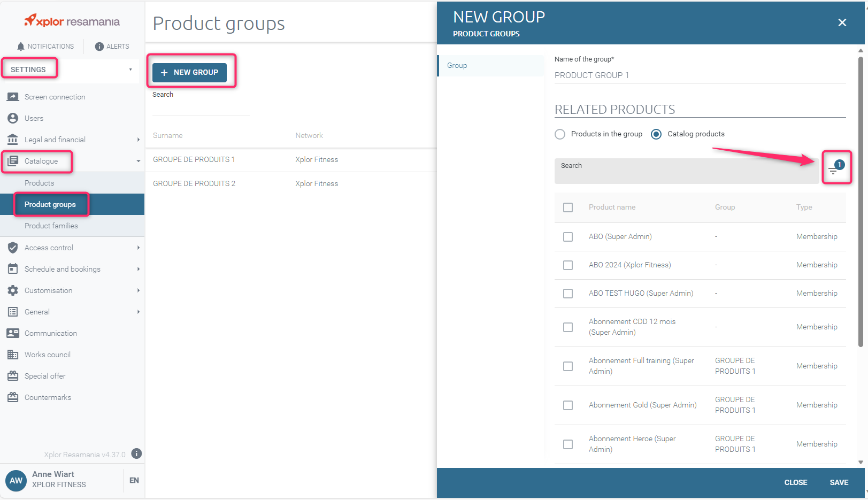Open the Alerts info icon
The width and height of the screenshot is (868, 500).
pyautogui.click(x=99, y=47)
